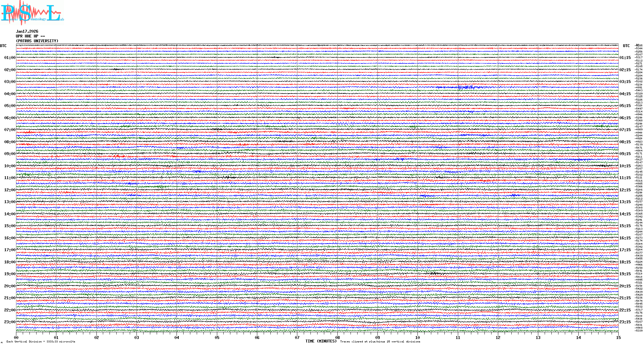
Task: Click the left UTC label above the time column
Action: click(3, 46)
